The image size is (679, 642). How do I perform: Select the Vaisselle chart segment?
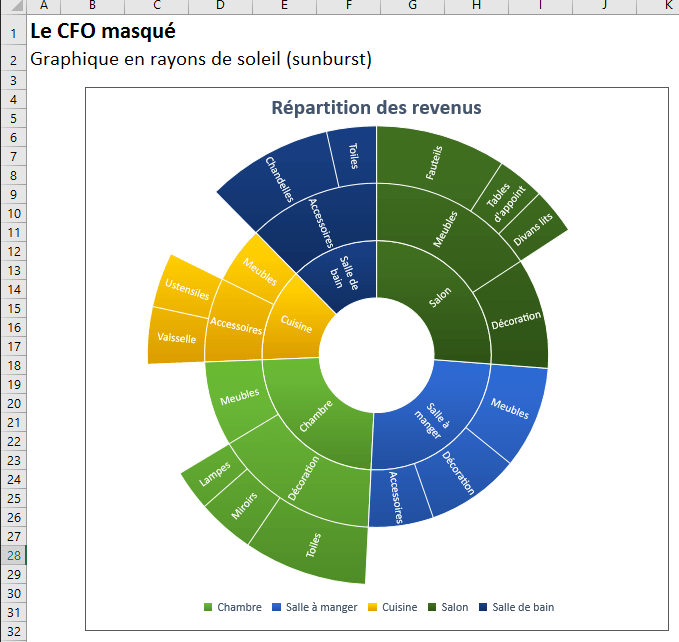pos(175,340)
